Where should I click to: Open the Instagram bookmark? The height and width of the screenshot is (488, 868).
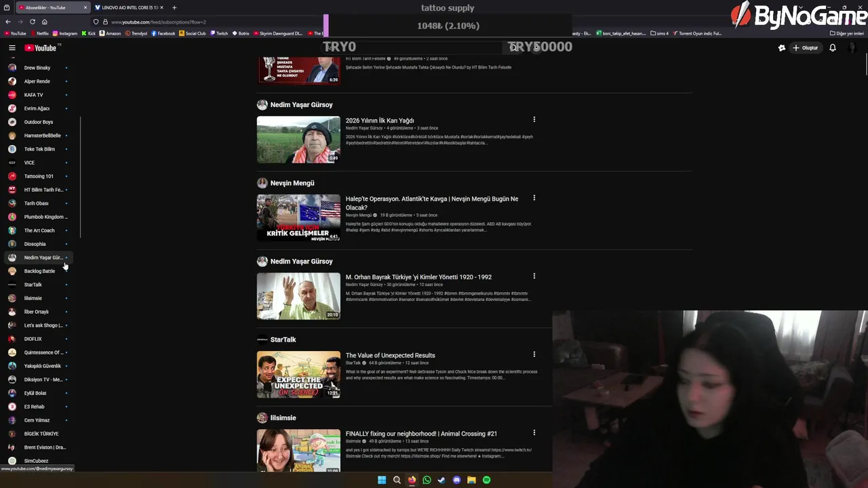click(x=65, y=33)
